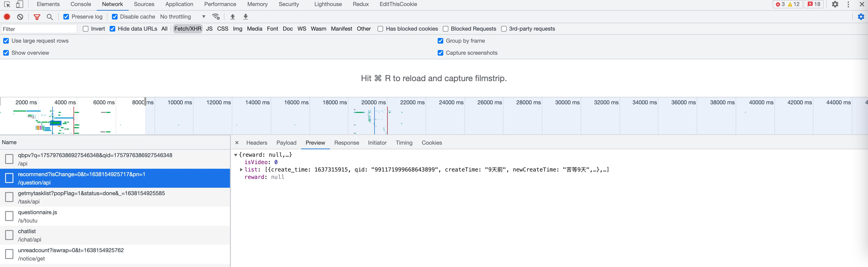Open network search with magnifier icon
Viewport: 868px width, 267px height.
coord(50,16)
